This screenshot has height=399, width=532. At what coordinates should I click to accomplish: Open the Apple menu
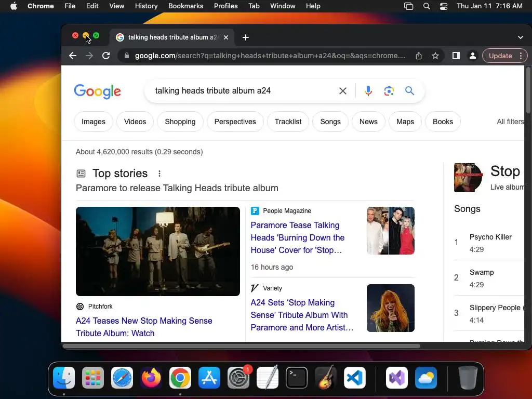coord(14,6)
